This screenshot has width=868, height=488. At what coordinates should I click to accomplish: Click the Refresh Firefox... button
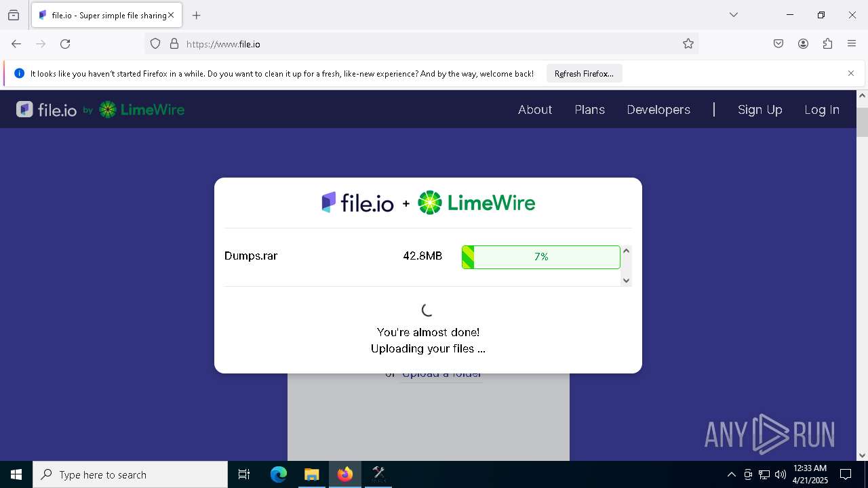[584, 74]
